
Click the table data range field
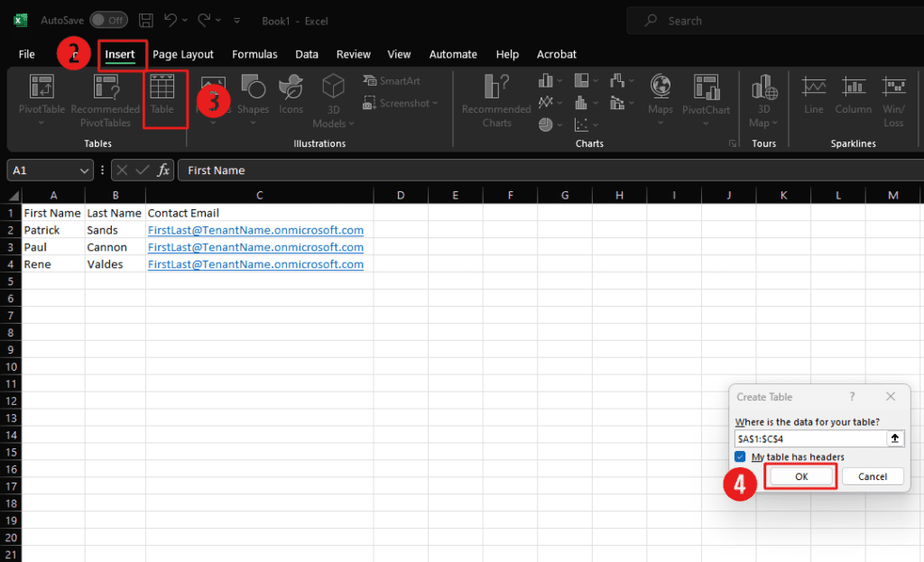coord(809,438)
